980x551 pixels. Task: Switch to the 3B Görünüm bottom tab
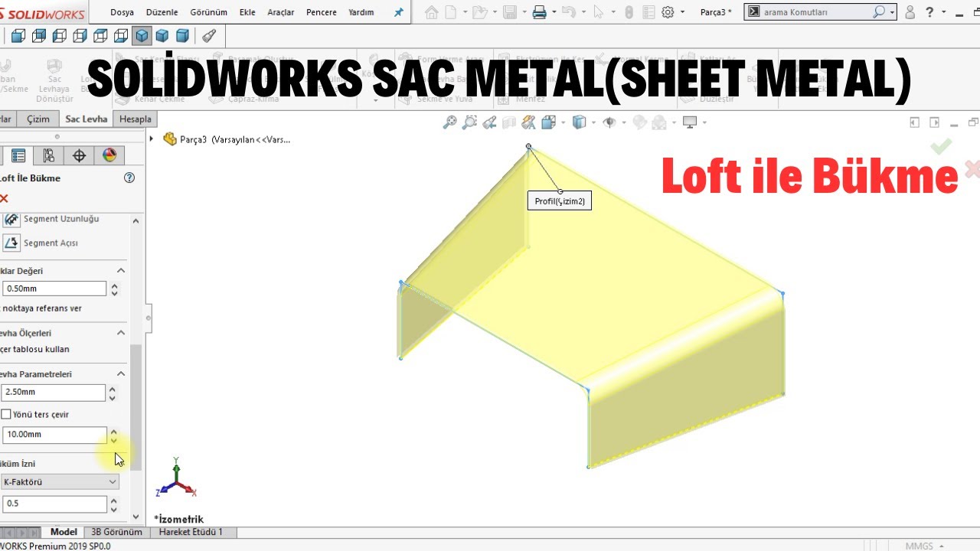116,532
